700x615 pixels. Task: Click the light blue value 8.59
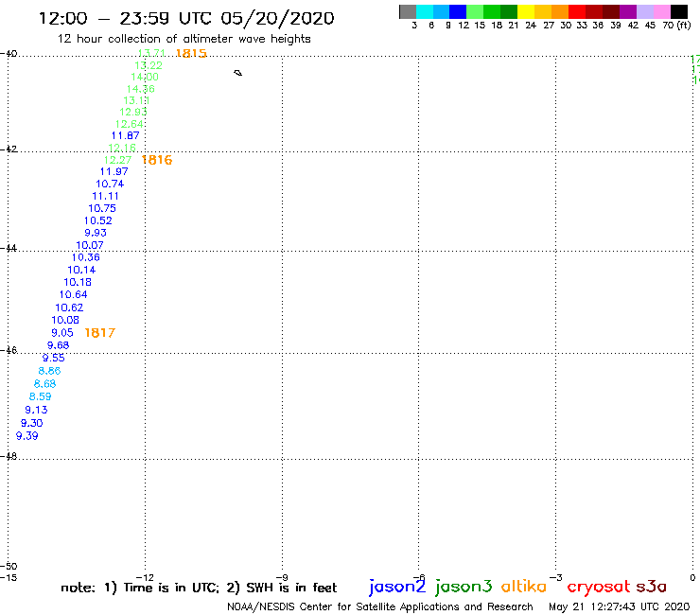pos(40,396)
